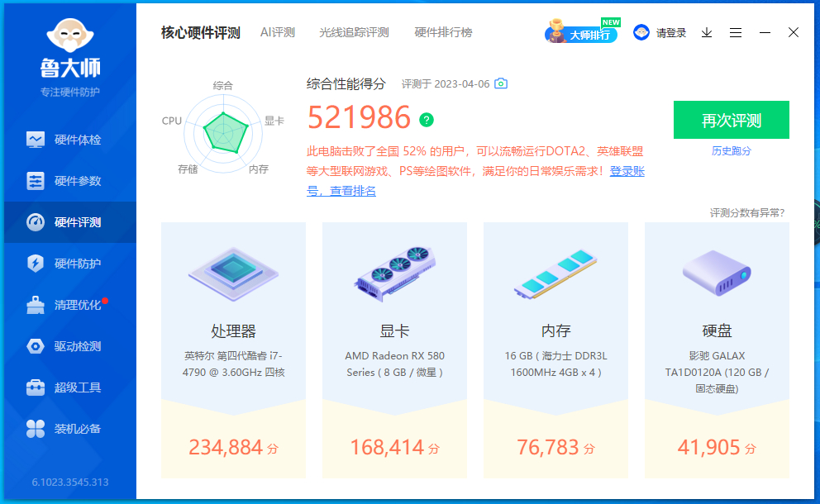
Task: Click the green question mark beside score
Action: coord(427,120)
